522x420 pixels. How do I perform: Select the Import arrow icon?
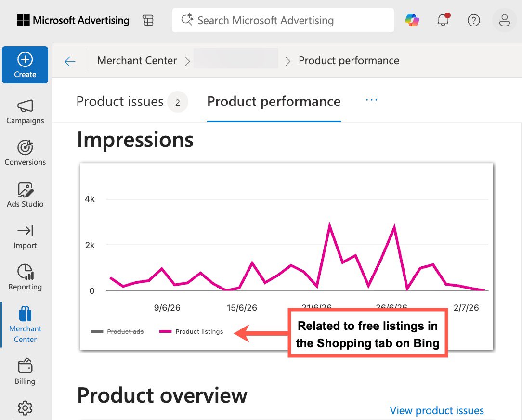pyautogui.click(x=25, y=231)
